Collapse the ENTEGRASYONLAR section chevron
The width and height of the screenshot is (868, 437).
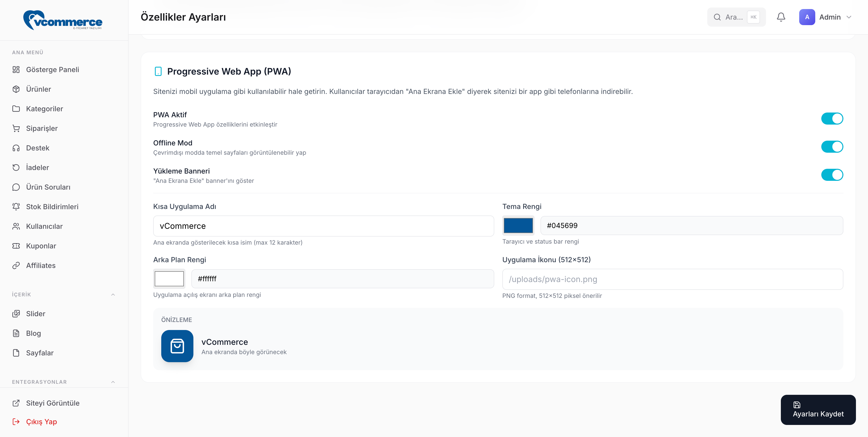(x=113, y=382)
